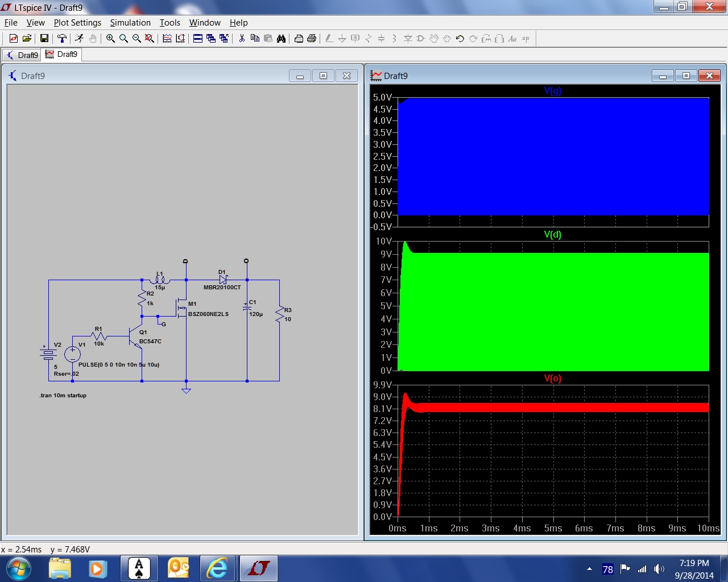Click the Undo arrow icon
Screen dimensions: 728x582
tap(460, 39)
